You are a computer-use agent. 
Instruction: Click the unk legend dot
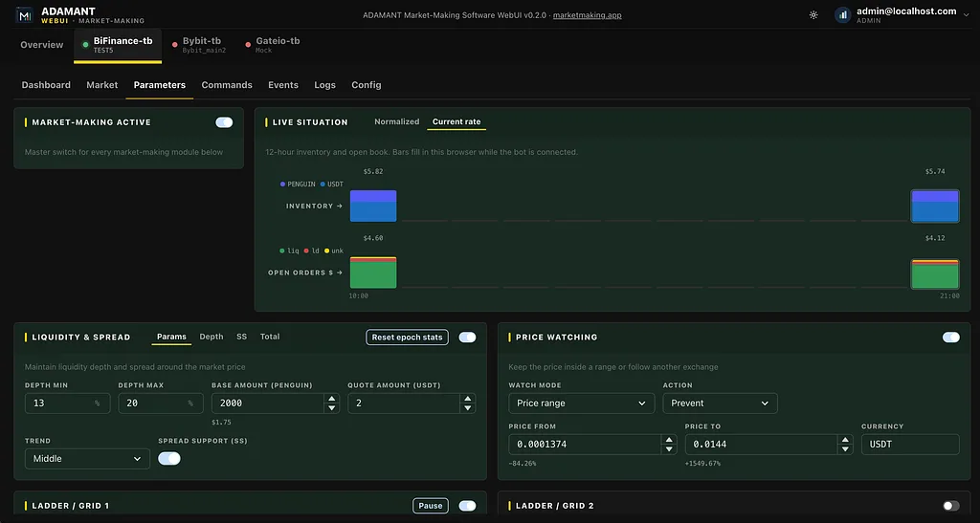click(x=326, y=251)
